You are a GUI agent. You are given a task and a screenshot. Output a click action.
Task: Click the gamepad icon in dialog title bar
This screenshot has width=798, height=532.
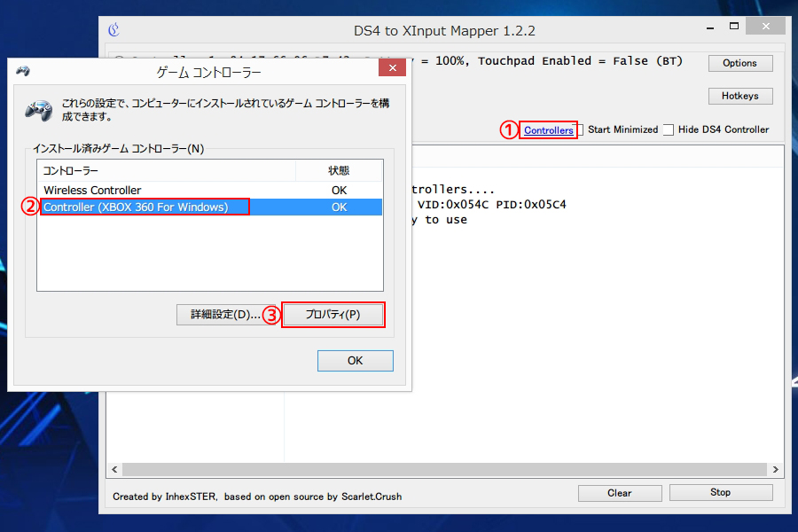pyautogui.click(x=22, y=71)
